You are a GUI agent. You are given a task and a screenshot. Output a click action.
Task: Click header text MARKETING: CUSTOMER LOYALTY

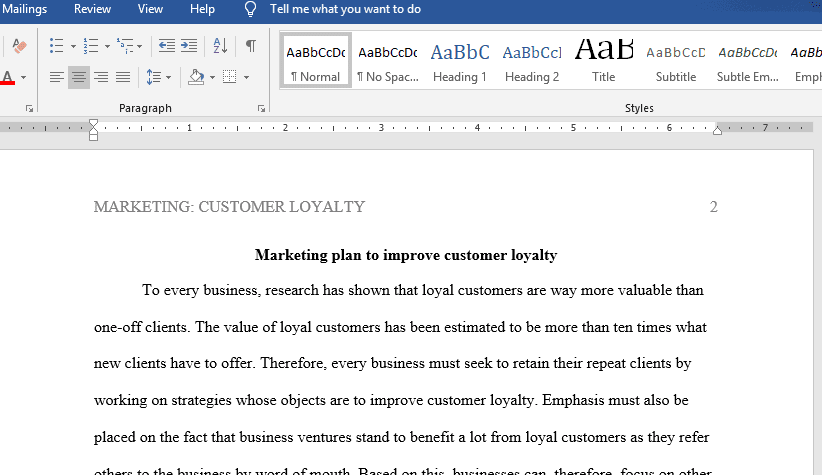coord(229,207)
